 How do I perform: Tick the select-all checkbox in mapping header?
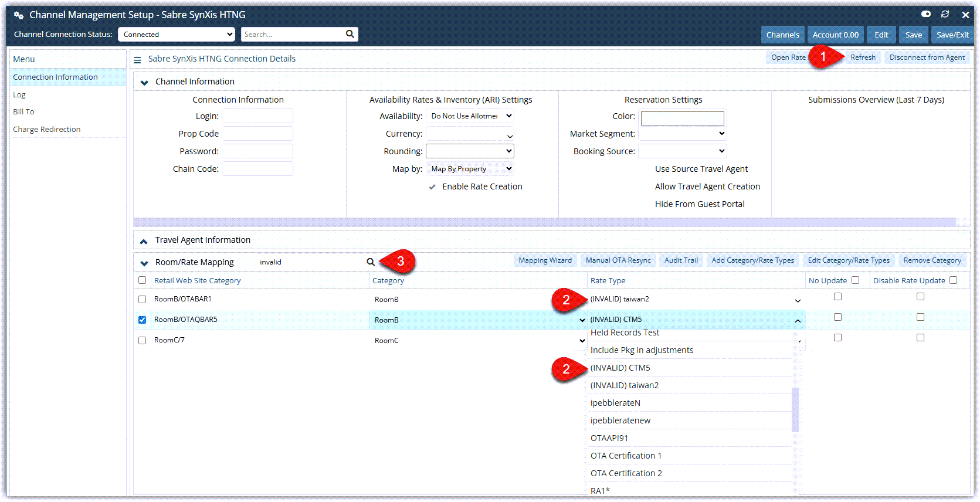(142, 280)
